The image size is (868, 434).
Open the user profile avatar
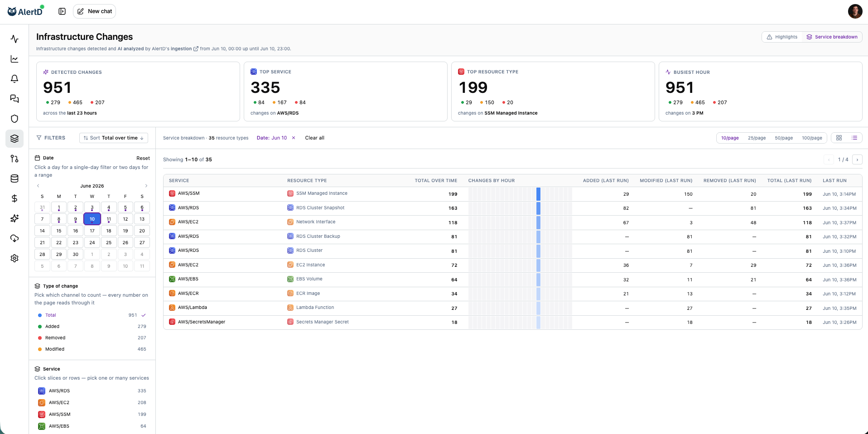[855, 11]
